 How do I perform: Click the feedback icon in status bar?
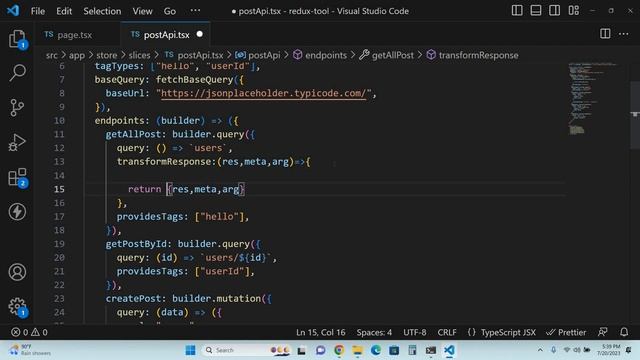click(x=602, y=332)
